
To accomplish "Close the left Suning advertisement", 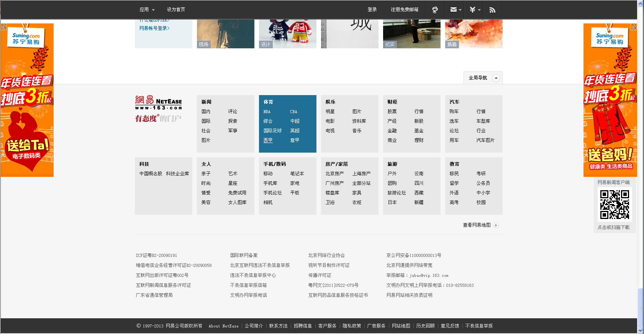I will [x=3, y=26].
